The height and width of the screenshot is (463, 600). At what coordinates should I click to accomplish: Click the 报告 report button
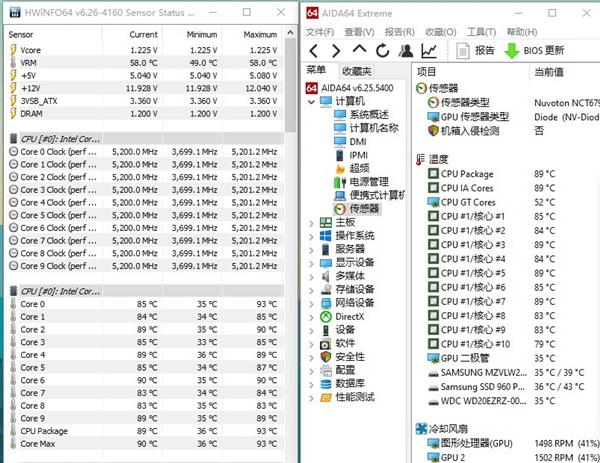coord(475,51)
